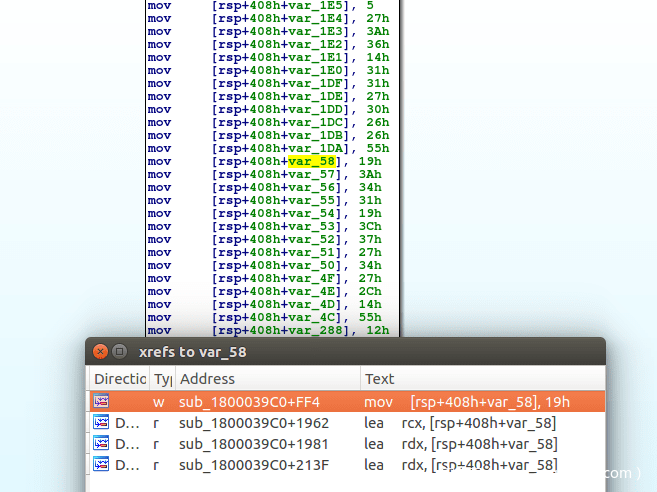The width and height of the screenshot is (657, 492).
Task: Click the xref icon in the sub_1800039C0+1962 row
Action: 101,422
